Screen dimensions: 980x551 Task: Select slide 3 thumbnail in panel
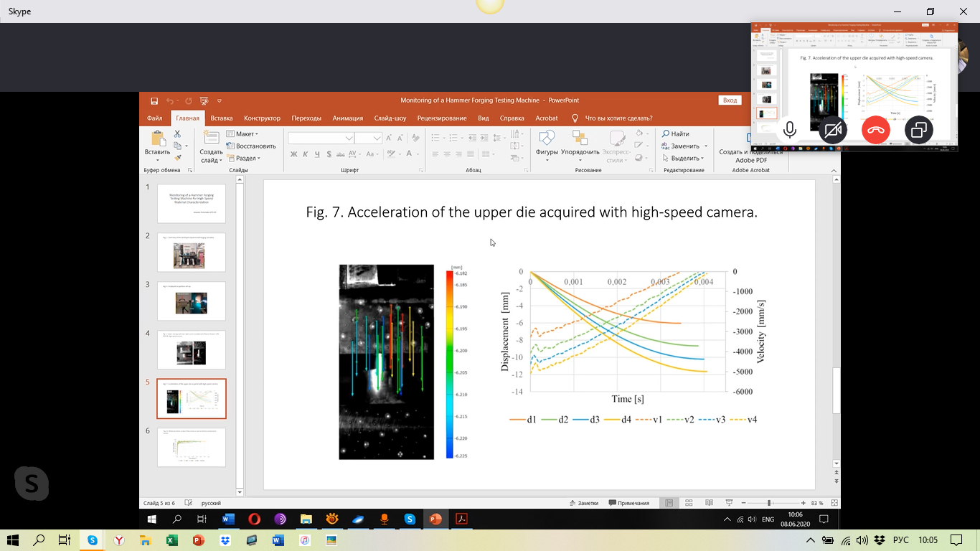[x=192, y=301]
